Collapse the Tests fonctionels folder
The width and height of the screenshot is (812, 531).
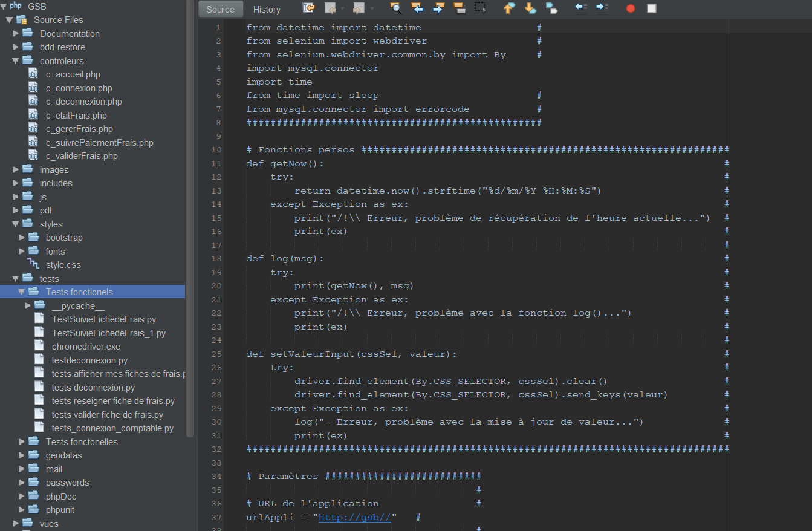[21, 292]
